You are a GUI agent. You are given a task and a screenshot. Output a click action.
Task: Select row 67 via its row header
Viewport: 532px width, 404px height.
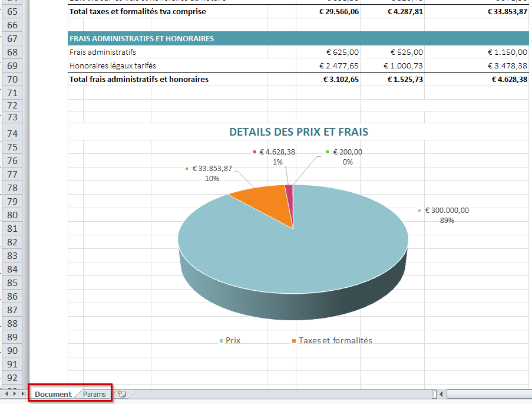[12, 39]
